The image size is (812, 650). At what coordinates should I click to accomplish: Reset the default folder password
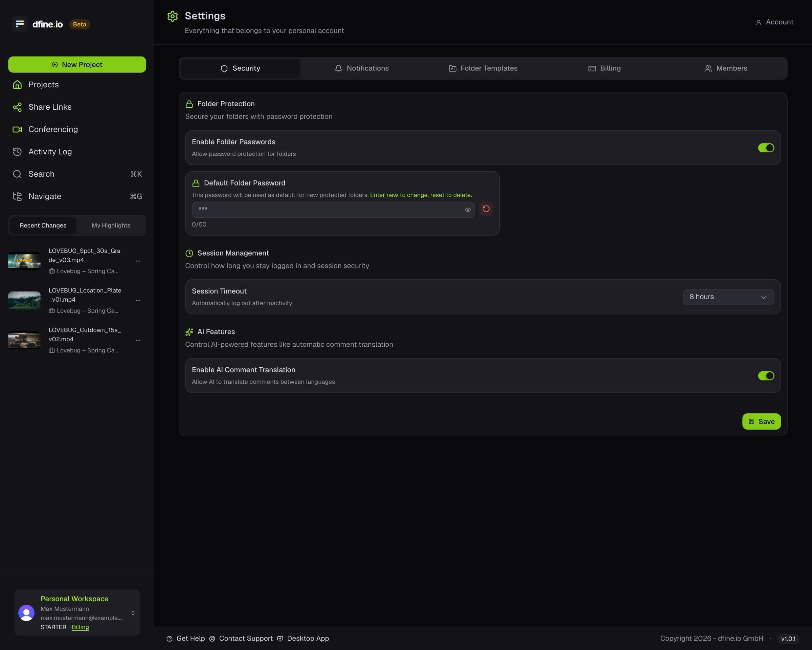486,209
